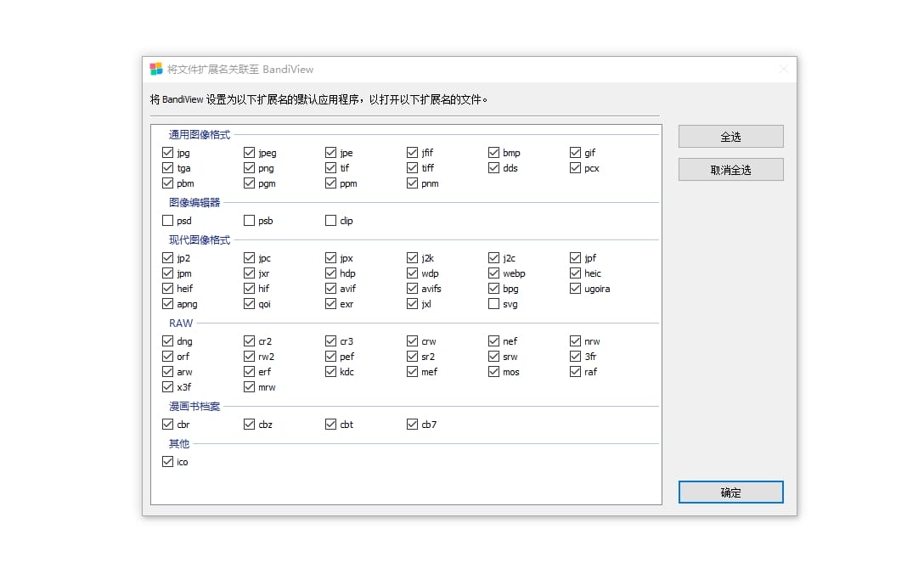Viewport: 924px width, 574px height.
Task: Toggle the pbm checkbox
Action: tap(167, 183)
